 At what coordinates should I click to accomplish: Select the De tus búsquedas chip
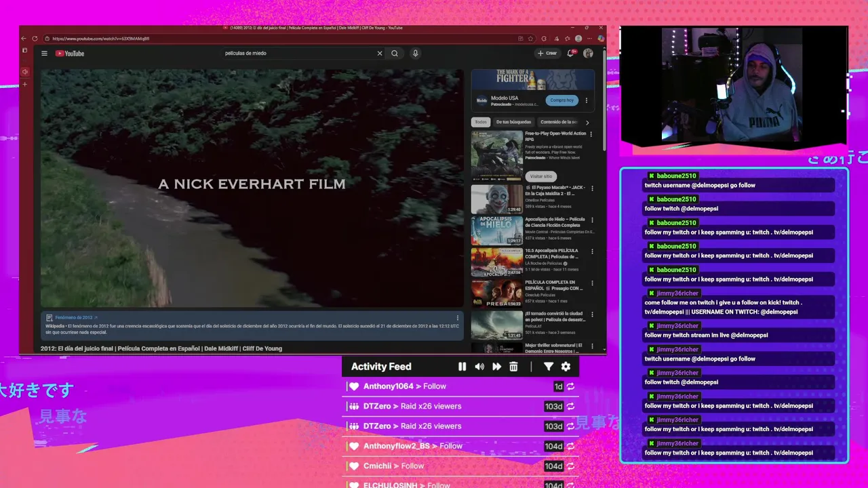pos(513,122)
